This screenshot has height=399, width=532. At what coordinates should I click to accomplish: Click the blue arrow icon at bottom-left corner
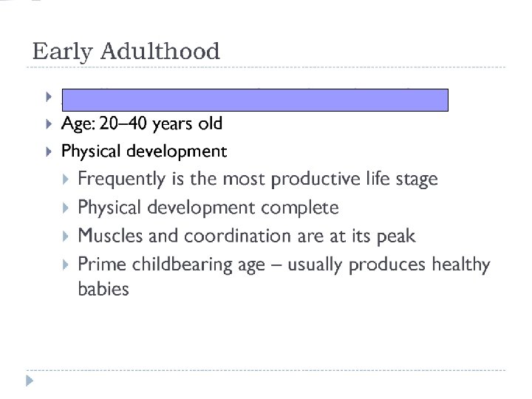click(29, 382)
